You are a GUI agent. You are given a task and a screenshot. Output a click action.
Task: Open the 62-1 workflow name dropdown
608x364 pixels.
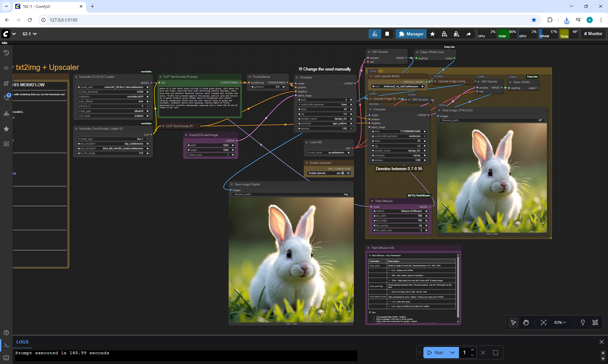coord(29,34)
